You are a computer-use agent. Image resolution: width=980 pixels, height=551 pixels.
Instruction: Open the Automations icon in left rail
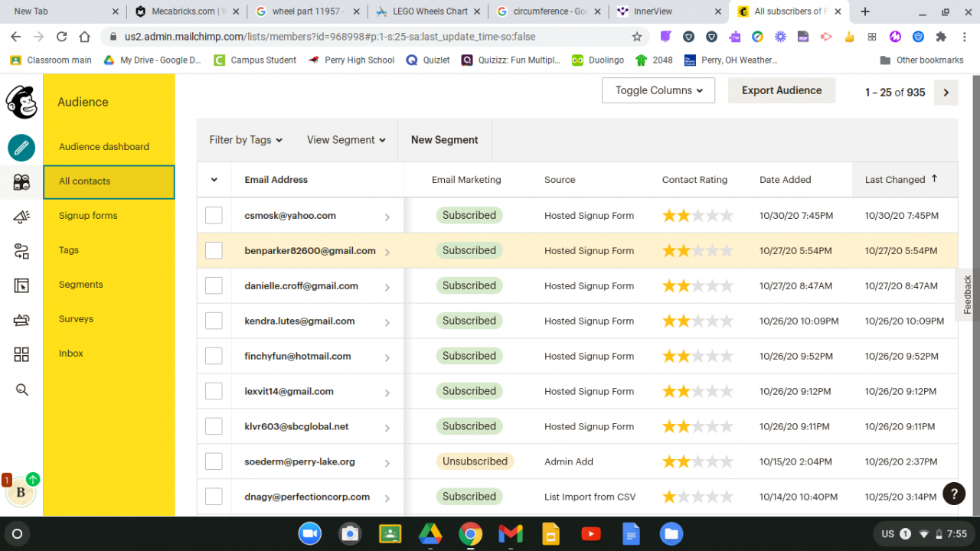click(21, 251)
